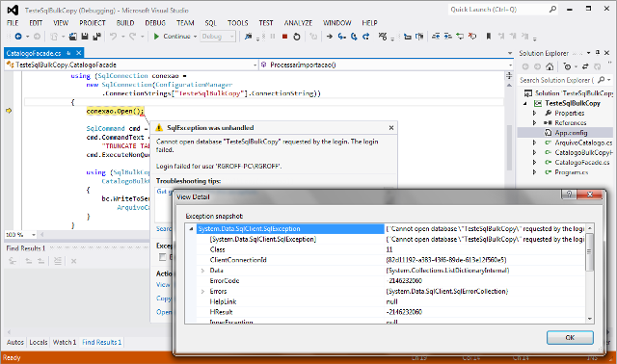
Task: Close the CatalogoFacade.cs tab with its X
Action: tap(79, 53)
